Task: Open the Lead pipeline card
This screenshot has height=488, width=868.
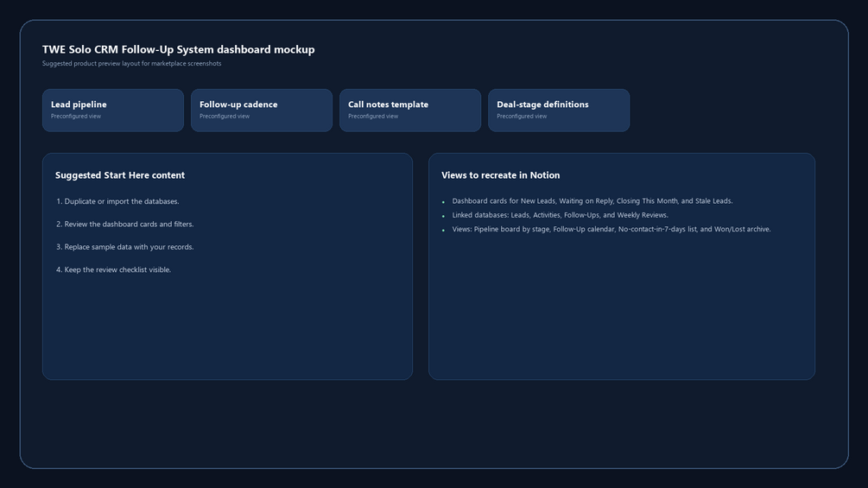Action: point(113,110)
